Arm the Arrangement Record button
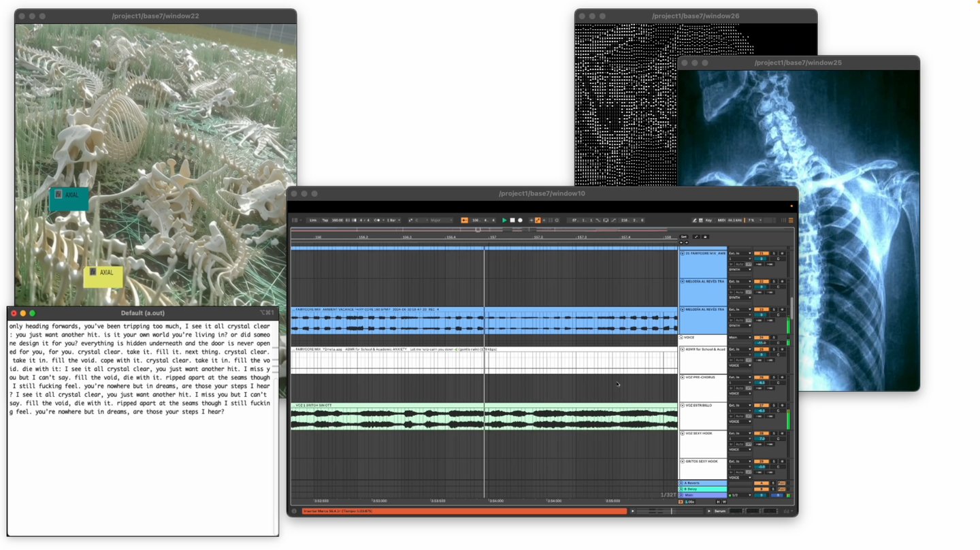This screenshot has height=550, width=980. (x=521, y=220)
